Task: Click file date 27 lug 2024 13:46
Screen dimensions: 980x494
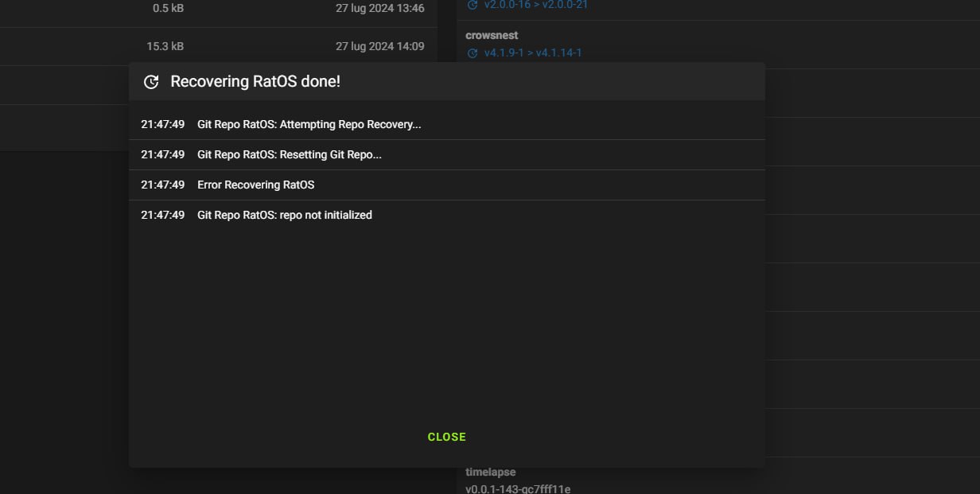Action: [380, 8]
